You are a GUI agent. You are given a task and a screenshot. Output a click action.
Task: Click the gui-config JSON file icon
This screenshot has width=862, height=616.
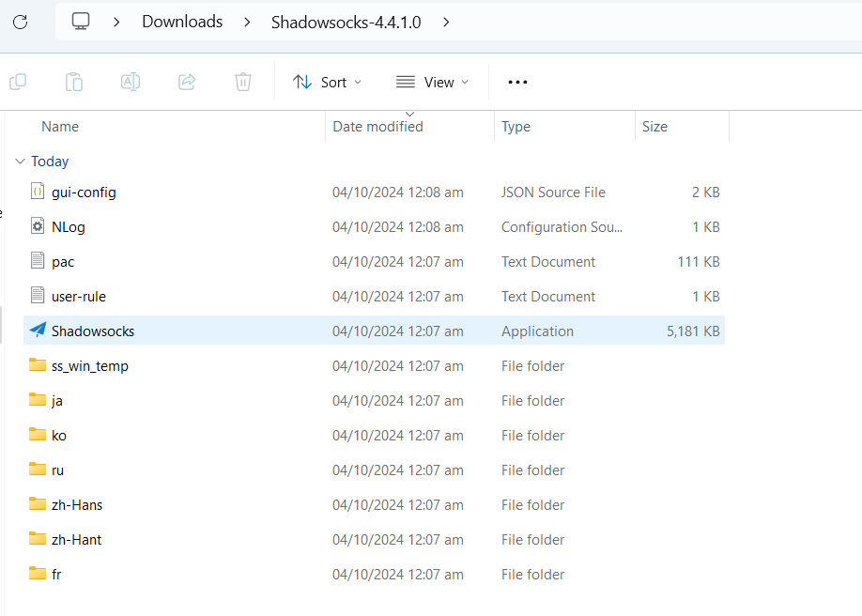(x=38, y=192)
